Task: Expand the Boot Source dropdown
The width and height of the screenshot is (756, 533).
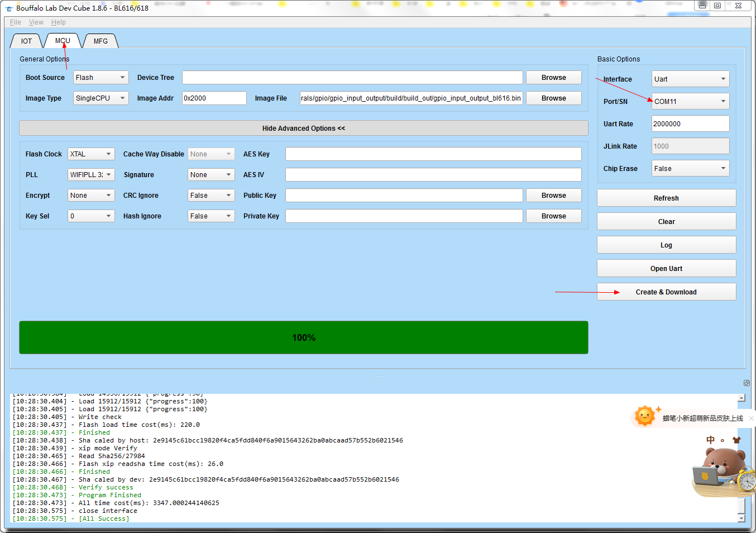Action: click(101, 78)
